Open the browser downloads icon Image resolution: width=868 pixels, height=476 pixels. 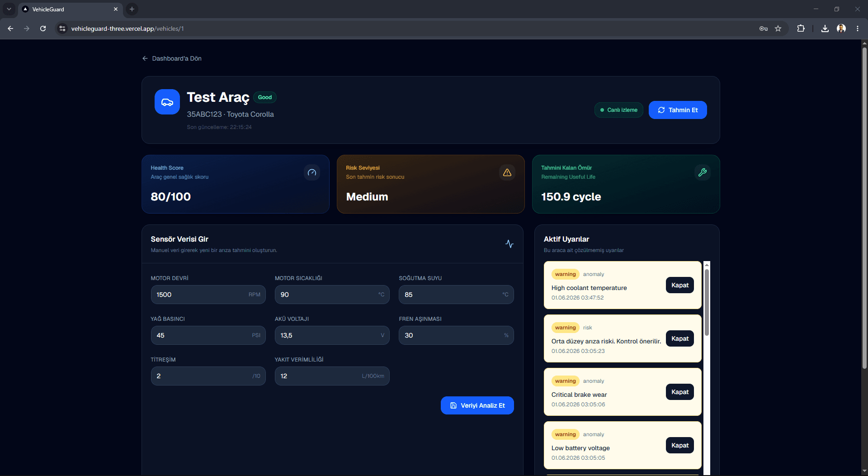point(825,29)
